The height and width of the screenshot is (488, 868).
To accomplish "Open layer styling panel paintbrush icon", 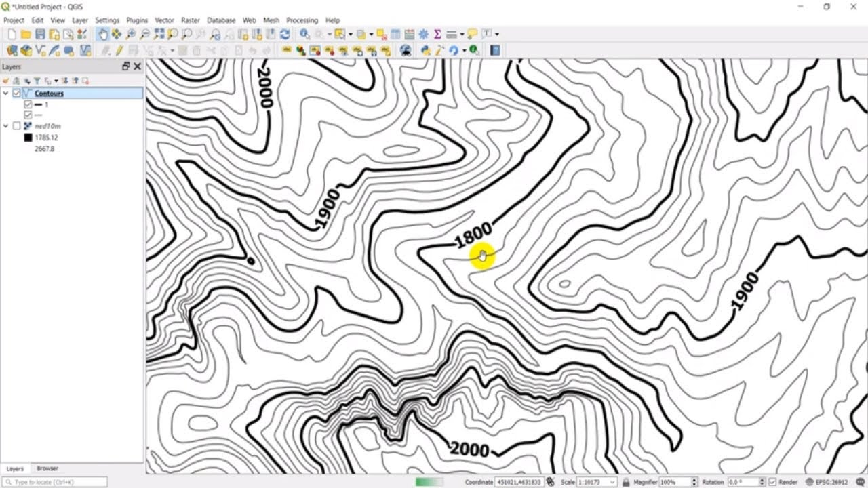I will pyautogui.click(x=7, y=80).
